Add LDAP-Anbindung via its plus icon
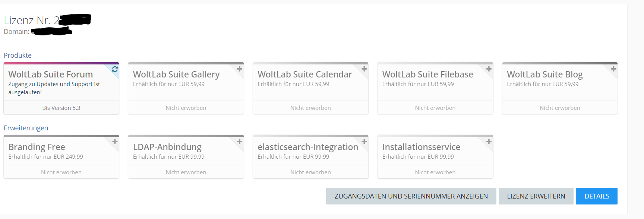 point(240,142)
